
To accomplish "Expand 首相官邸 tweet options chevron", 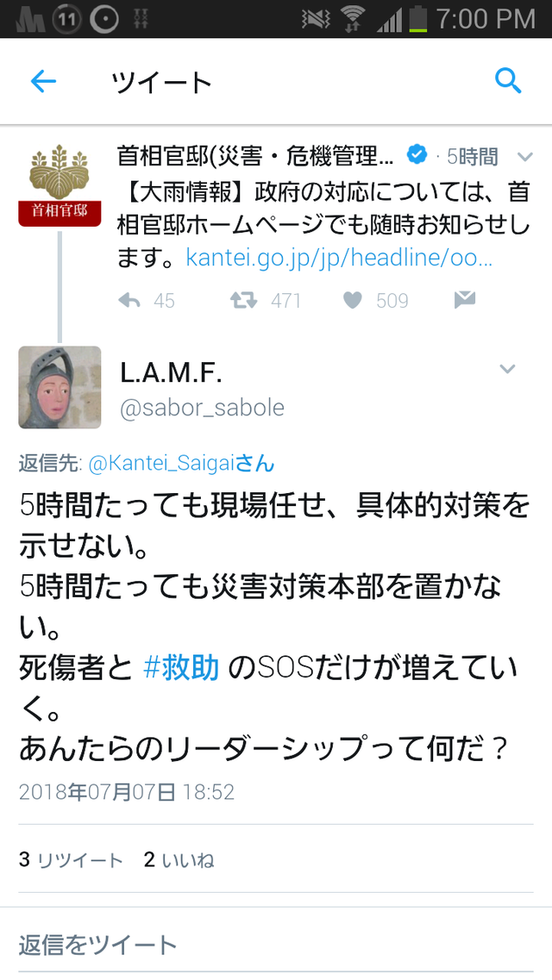I will pos(525,156).
